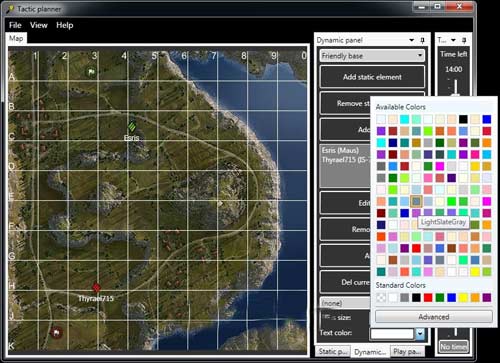
Task: Open the File menu
Action: point(15,25)
